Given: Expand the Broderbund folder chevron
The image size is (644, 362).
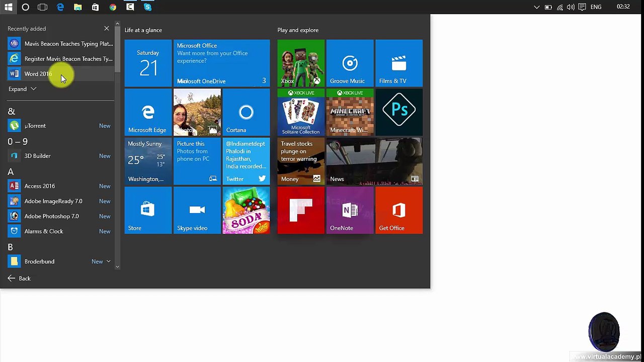Looking at the screenshot, I should (x=108, y=261).
